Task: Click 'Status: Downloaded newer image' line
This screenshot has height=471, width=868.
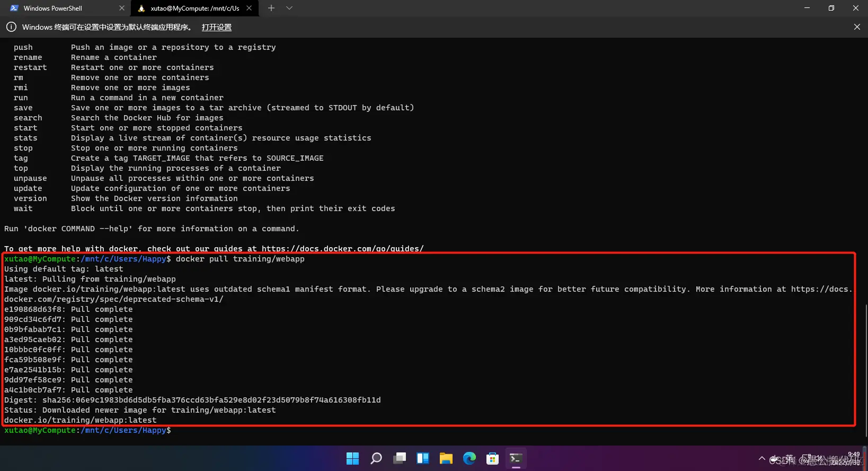Action: 140,410
